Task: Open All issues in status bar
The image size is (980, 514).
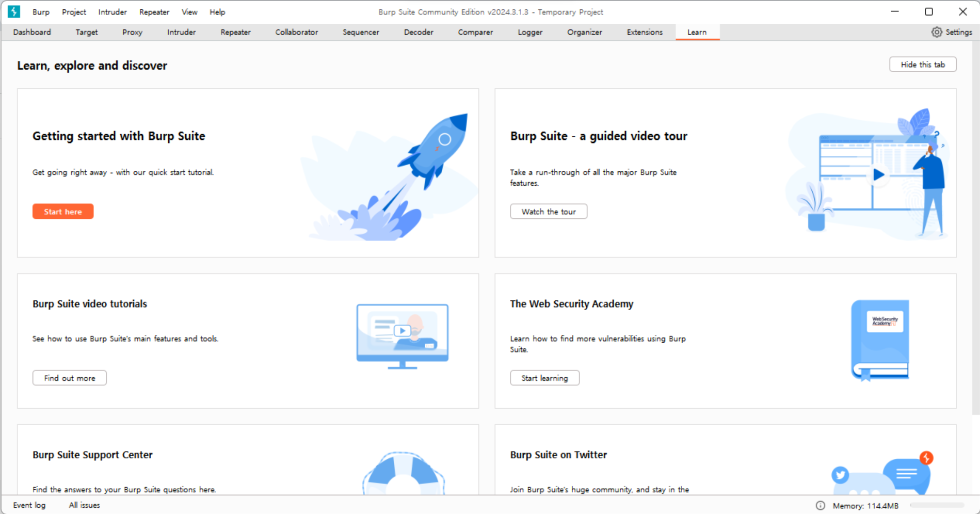Action: coord(85,505)
